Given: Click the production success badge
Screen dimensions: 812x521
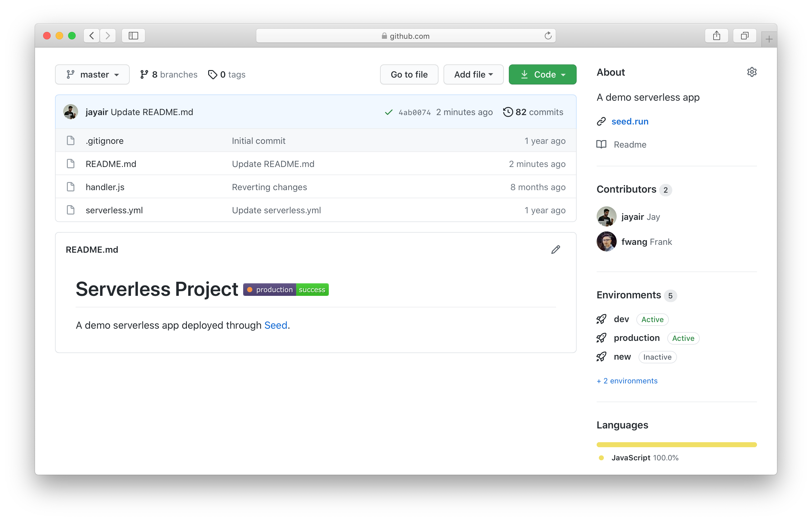Looking at the screenshot, I should pos(286,290).
